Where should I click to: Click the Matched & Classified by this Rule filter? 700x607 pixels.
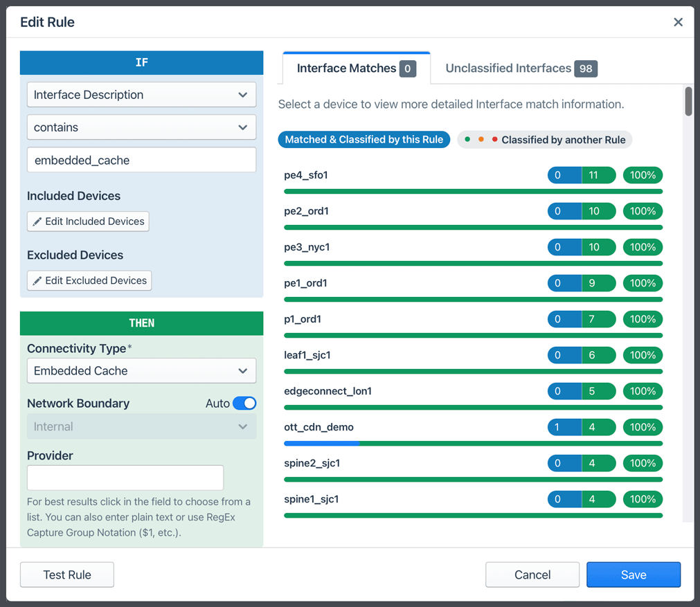point(364,139)
